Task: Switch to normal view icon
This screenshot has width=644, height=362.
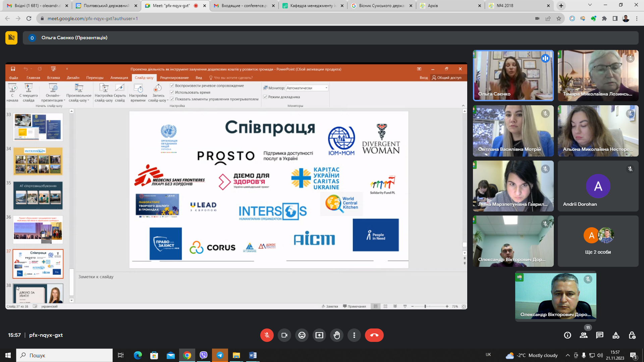Action: pyautogui.click(x=376, y=307)
